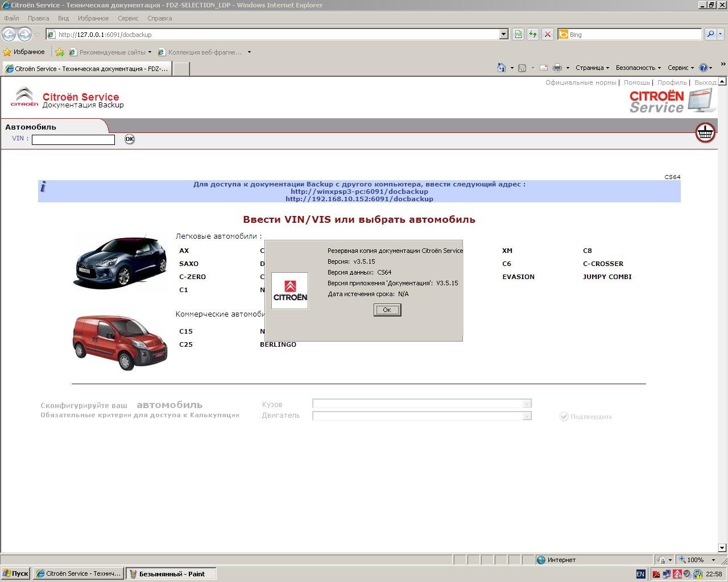This screenshot has height=582, width=728.
Task: Click the information i icon
Action: 43,186
